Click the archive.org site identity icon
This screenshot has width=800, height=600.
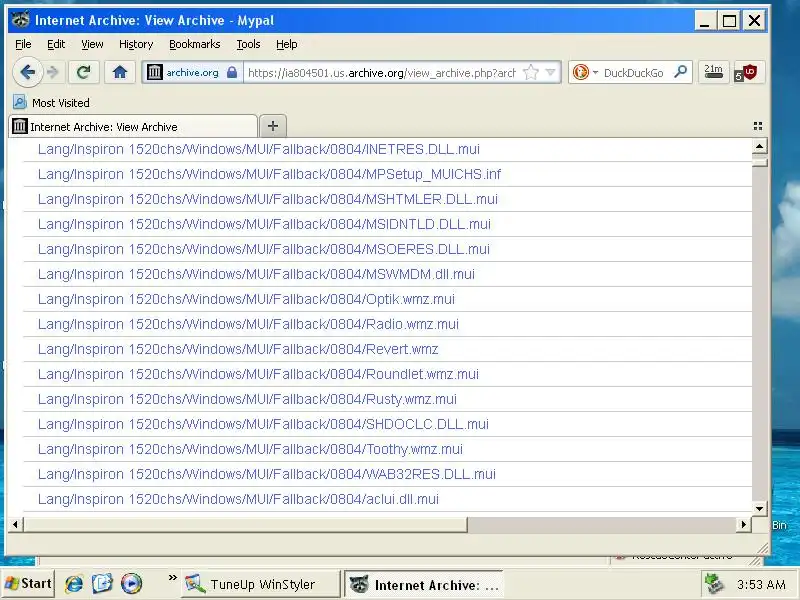(155, 72)
